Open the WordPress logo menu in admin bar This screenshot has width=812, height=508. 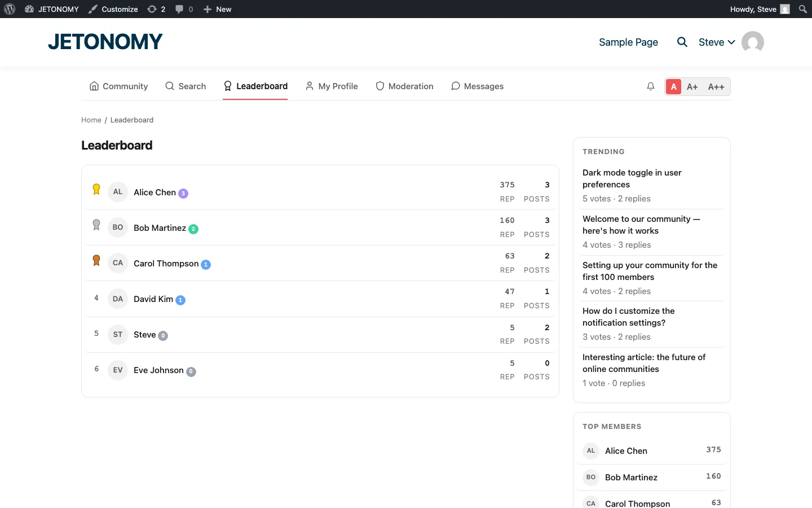click(10, 9)
